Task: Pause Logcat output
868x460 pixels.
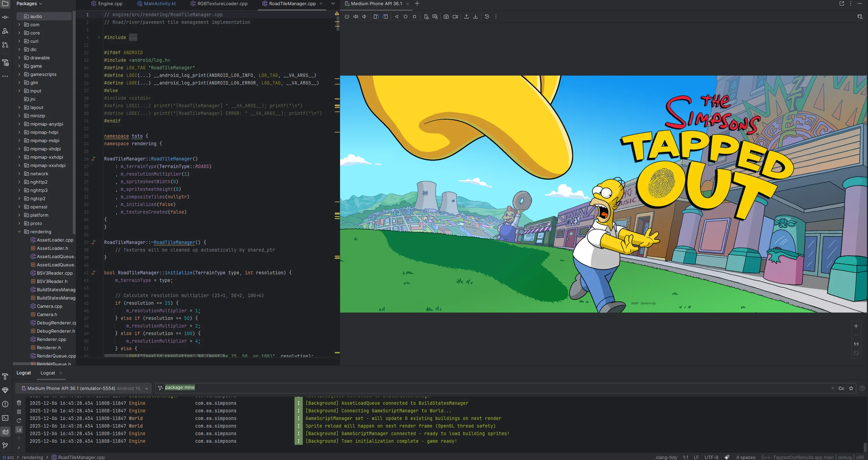Action: [x=19, y=412]
